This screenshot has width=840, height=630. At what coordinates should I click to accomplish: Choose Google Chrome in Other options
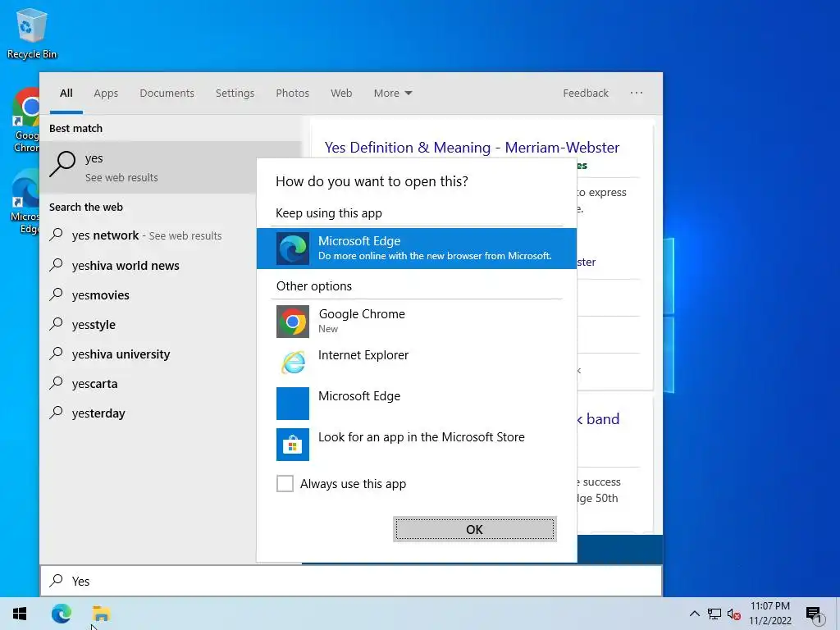[416, 321]
